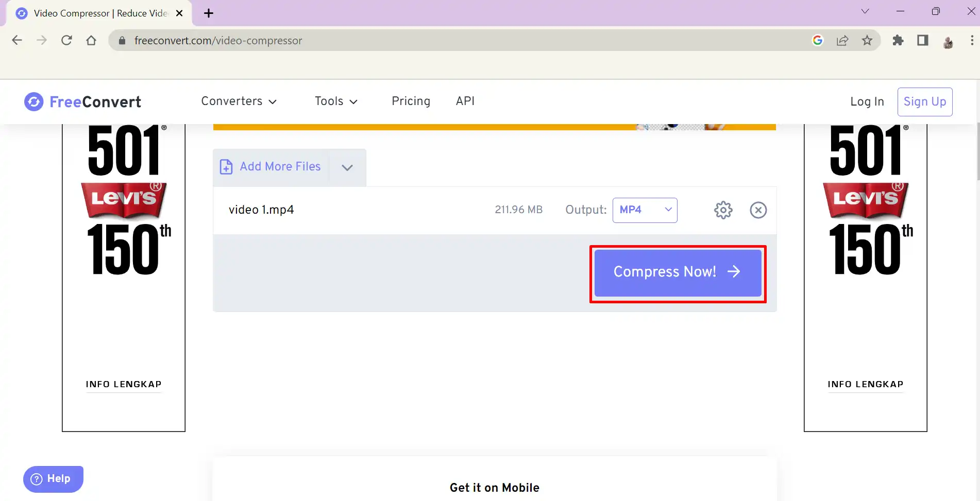The width and height of the screenshot is (980, 501).
Task: Click the 211.96 MB file size
Action: click(518, 210)
